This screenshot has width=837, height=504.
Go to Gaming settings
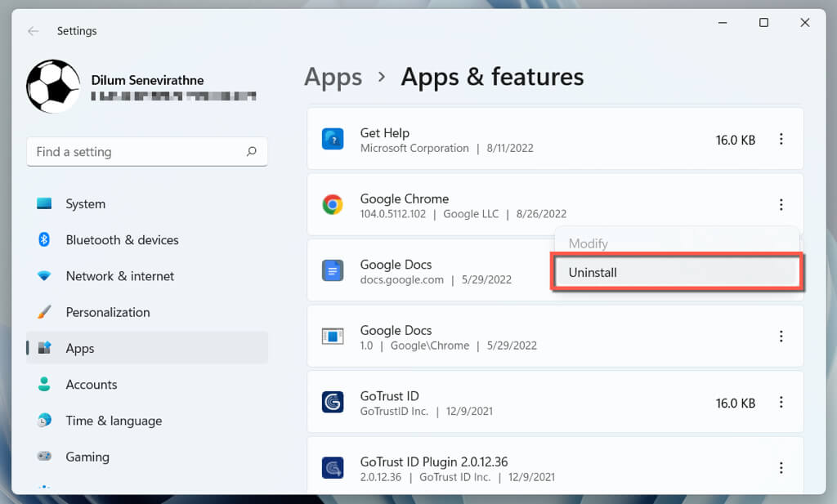[x=147, y=457]
